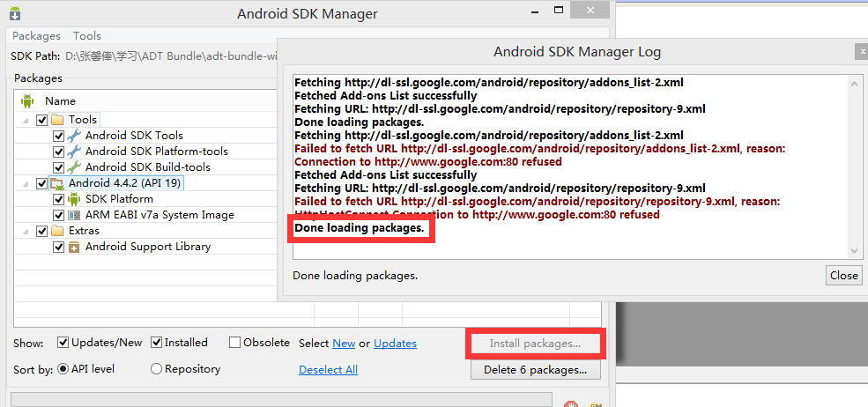This screenshot has height=407, width=868.
Task: Select the Android Support Library row label
Action: tap(148, 247)
